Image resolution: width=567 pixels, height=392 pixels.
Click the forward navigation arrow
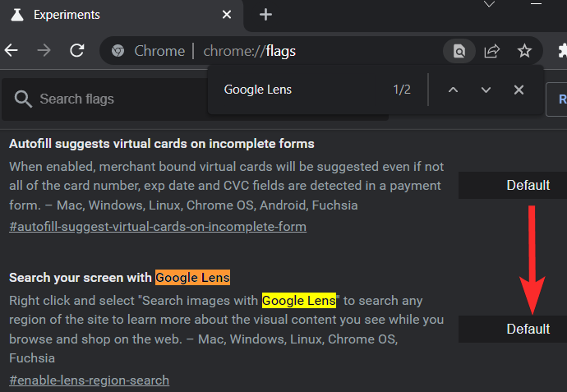[44, 51]
